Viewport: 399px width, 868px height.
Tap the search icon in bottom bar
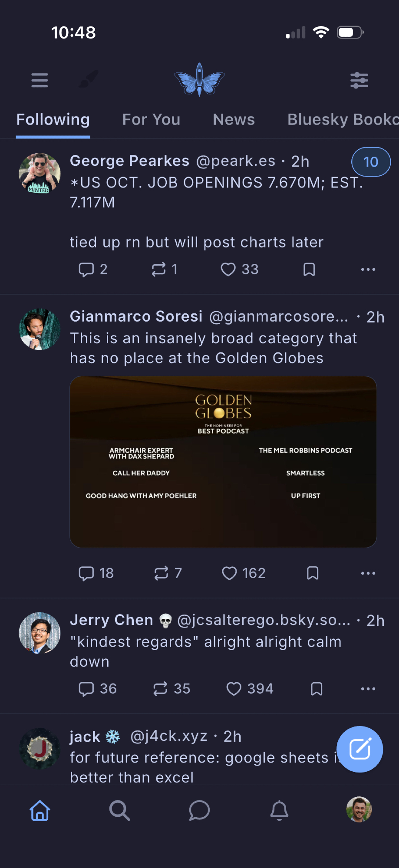point(119,810)
